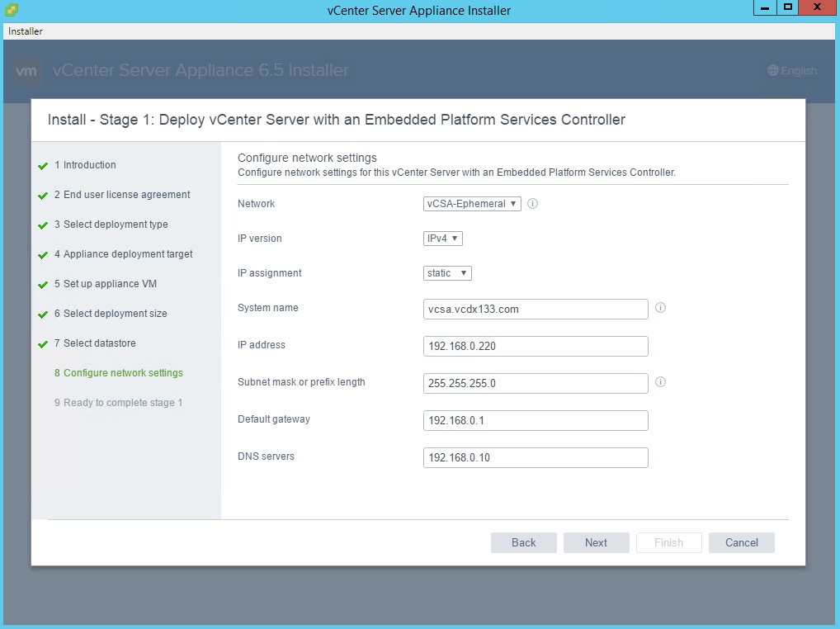Click the info icon beside System name field

(x=660, y=308)
